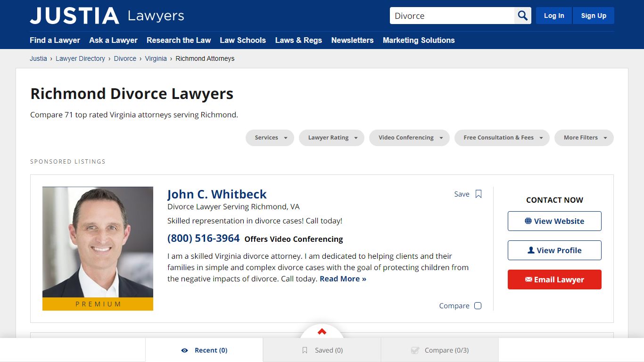Click the red up-arrow chevron in bottom bar
The image size is (644, 362).
[x=322, y=332]
